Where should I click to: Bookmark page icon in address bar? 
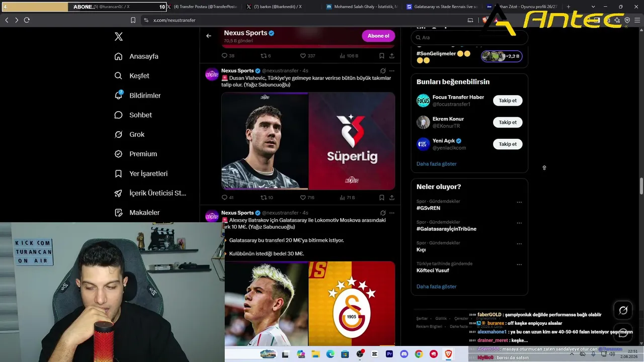pyautogui.click(x=133, y=20)
